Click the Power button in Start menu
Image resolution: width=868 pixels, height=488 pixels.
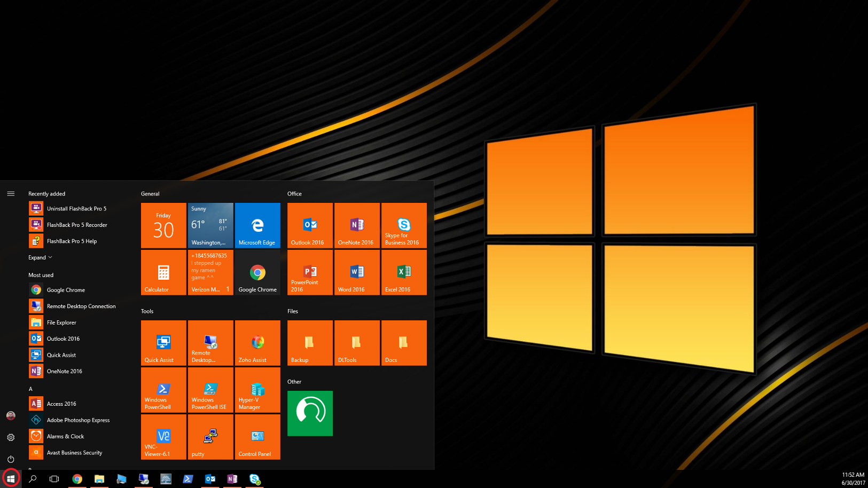coord(11,459)
